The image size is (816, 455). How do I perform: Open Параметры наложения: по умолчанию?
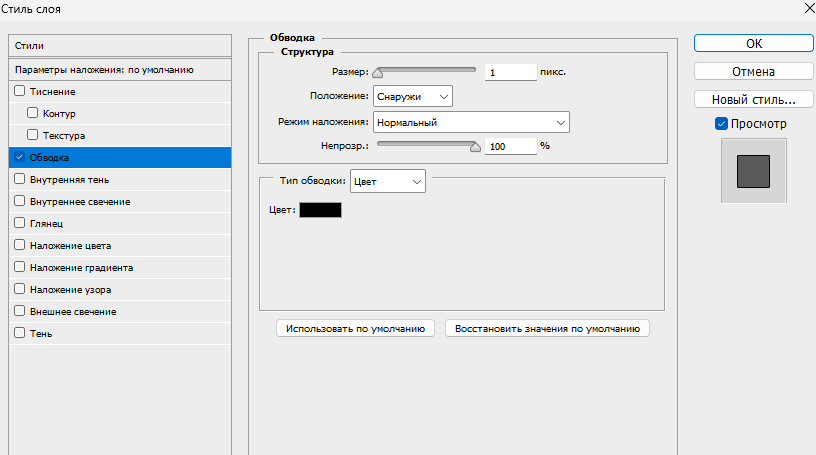[x=119, y=70]
